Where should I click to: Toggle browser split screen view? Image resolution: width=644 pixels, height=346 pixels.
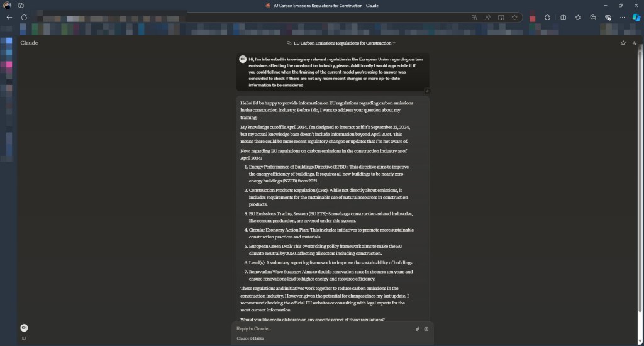click(563, 17)
